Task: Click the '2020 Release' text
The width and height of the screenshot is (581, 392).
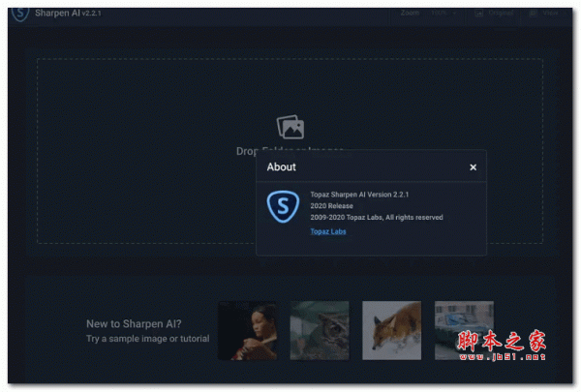Action: tap(331, 206)
